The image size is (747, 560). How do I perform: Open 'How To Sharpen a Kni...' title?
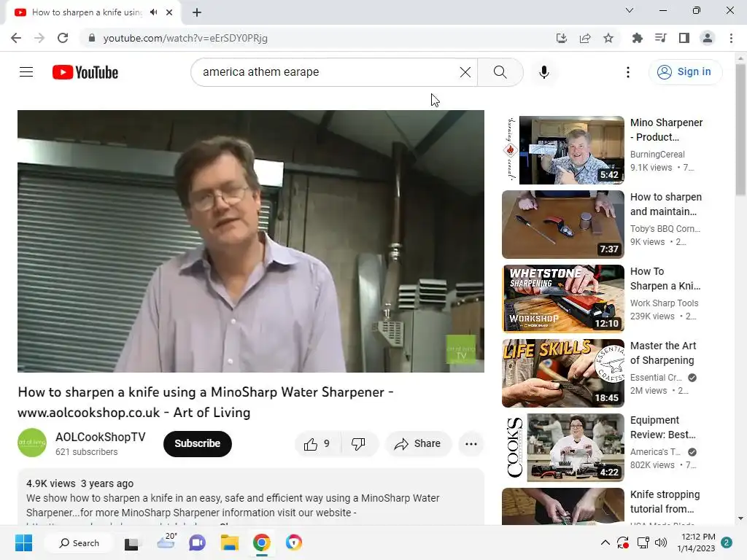[x=665, y=278]
